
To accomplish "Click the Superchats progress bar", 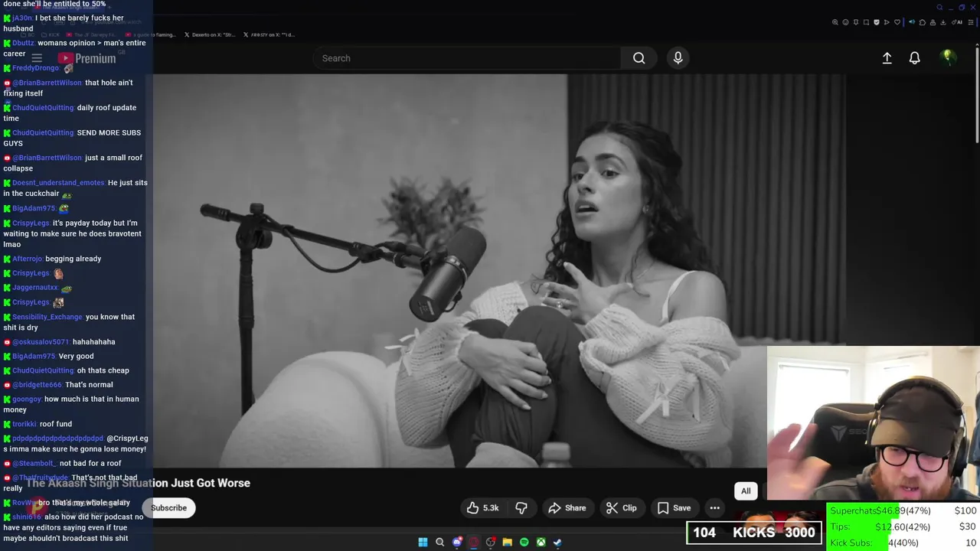I will coord(903,510).
